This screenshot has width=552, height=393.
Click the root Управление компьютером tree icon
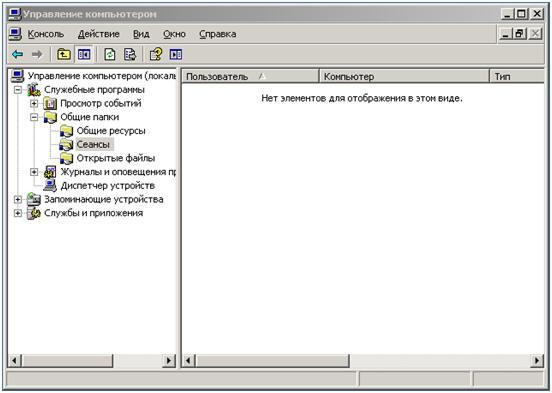17,76
